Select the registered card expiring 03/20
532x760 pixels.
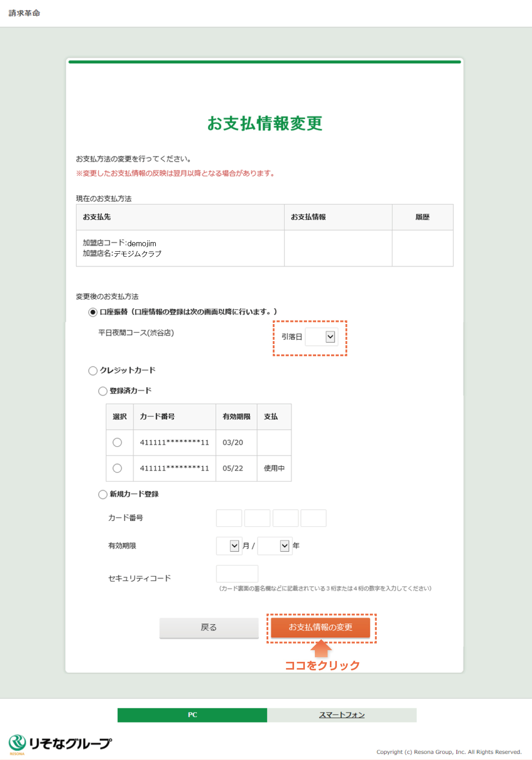(x=117, y=442)
